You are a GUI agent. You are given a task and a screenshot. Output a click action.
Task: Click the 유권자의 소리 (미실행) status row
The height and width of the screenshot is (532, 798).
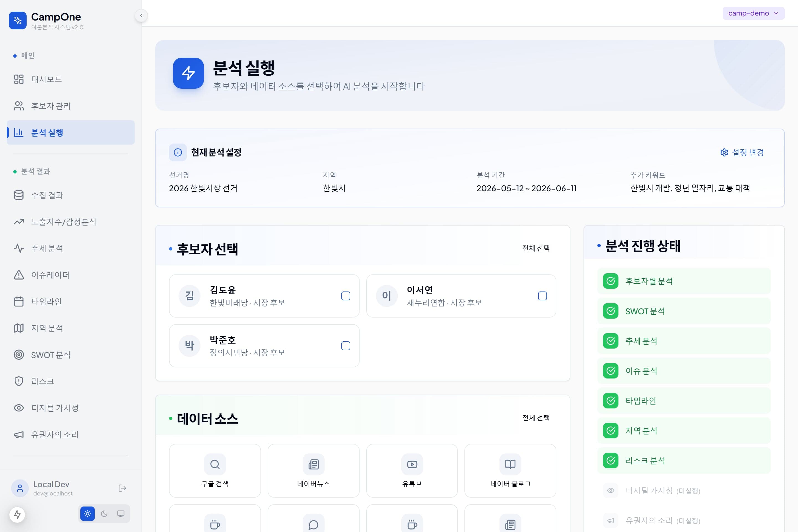pos(684,520)
